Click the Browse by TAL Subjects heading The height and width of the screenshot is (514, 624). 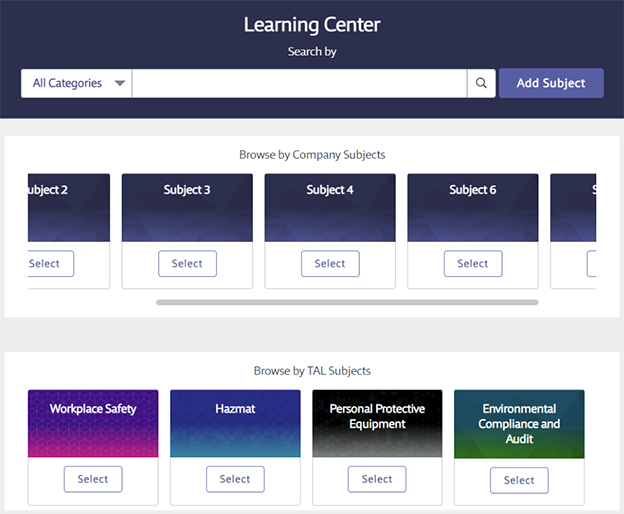click(312, 371)
